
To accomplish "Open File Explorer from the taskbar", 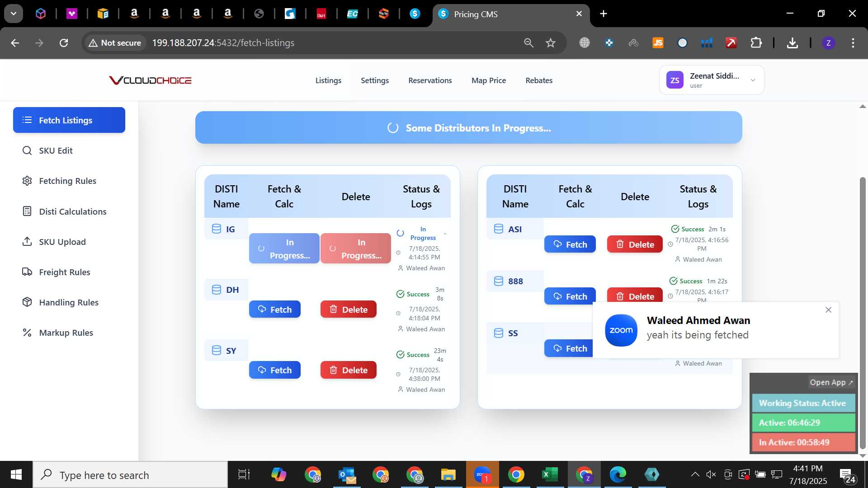I will tap(448, 475).
